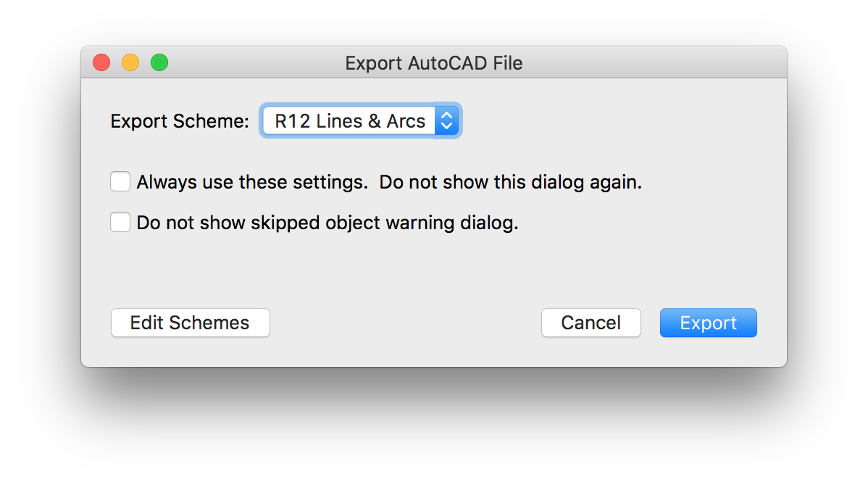Click empty title bar area right of title
Image resolution: width=868 pixels, height=483 pixels.
point(652,63)
